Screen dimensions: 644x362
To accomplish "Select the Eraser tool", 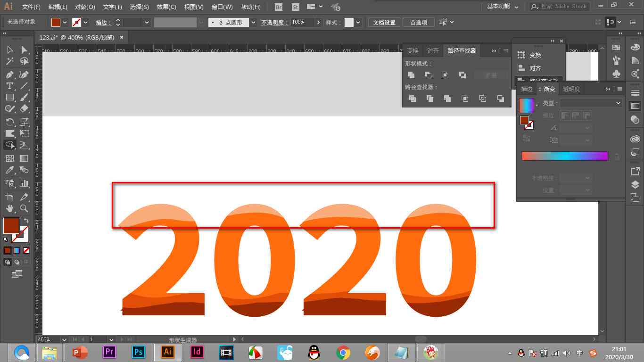I will click(24, 108).
